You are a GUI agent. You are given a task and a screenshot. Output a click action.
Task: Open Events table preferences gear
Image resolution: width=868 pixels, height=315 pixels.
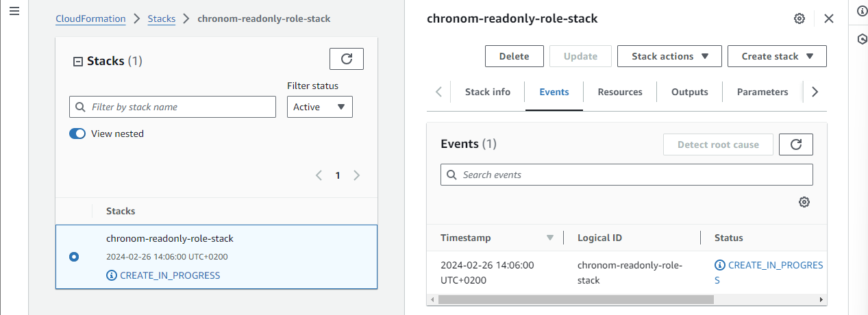[804, 202]
